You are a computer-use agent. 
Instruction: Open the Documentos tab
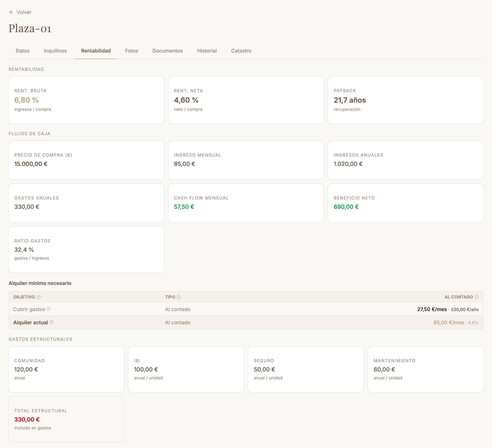(x=168, y=51)
